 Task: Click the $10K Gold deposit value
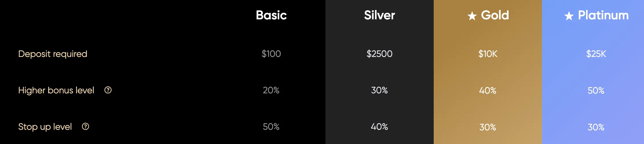pyautogui.click(x=488, y=54)
